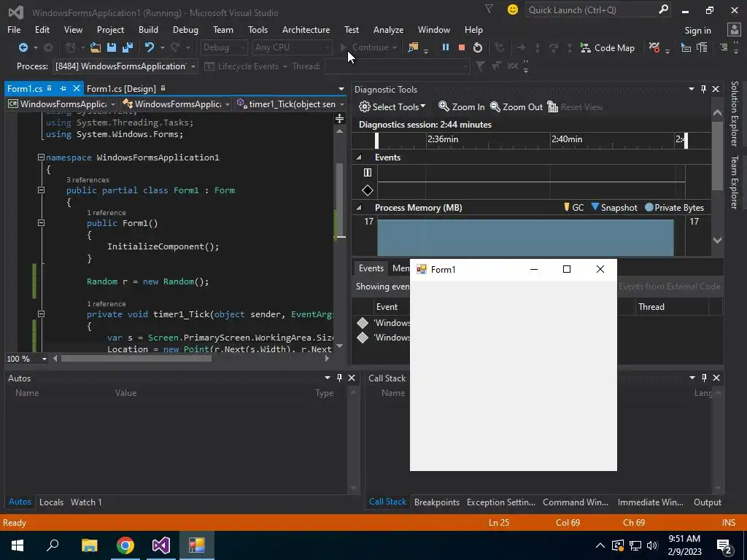Open the Diagnostic Tools window options dropdown
This screenshot has height=560, width=747.
692,89
